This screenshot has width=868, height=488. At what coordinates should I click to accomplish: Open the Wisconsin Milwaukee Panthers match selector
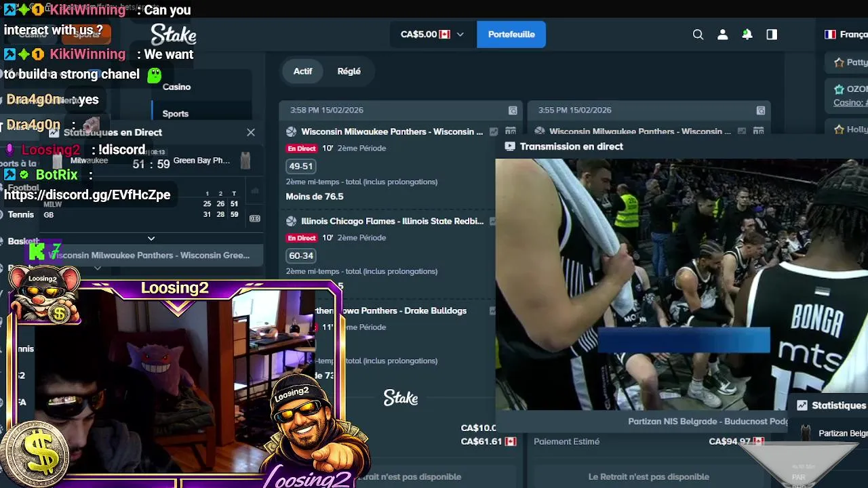coord(151,256)
